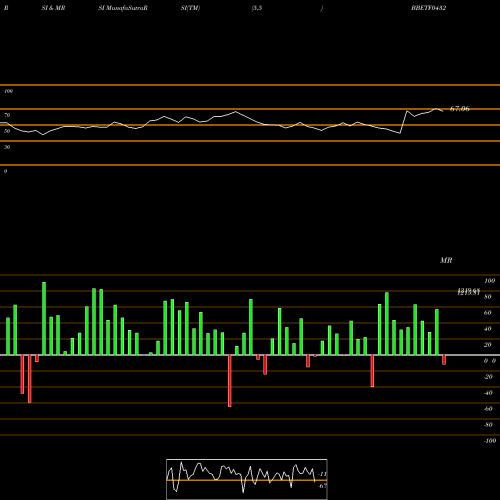Click the -20 label on MR axis
500x500 pixels.
click(x=488, y=377)
